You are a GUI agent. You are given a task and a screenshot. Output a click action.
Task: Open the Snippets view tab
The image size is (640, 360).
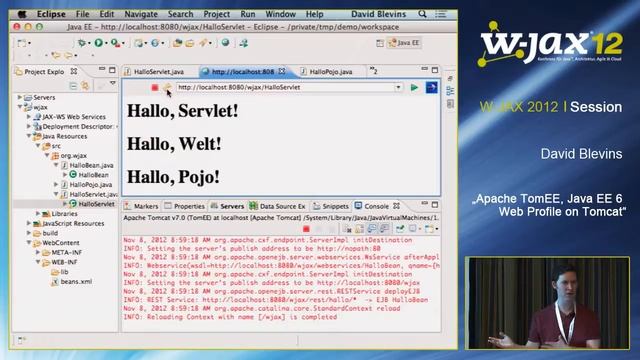point(331,206)
